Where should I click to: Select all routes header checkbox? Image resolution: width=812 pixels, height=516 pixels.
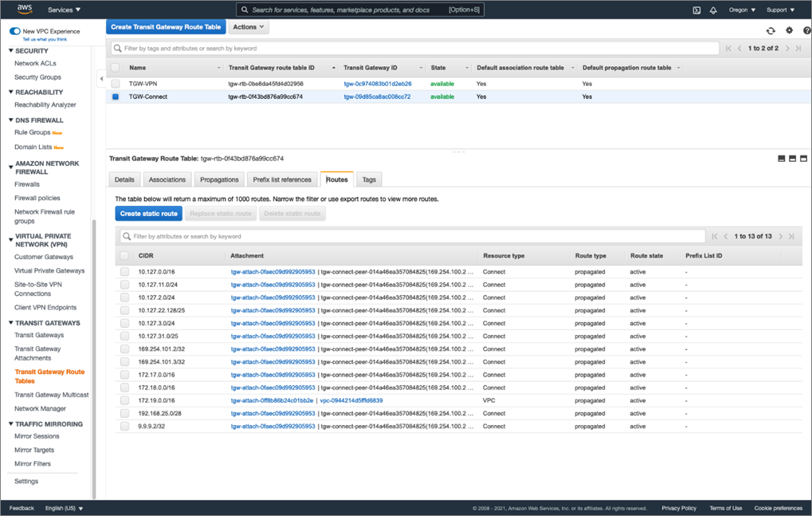tap(124, 255)
